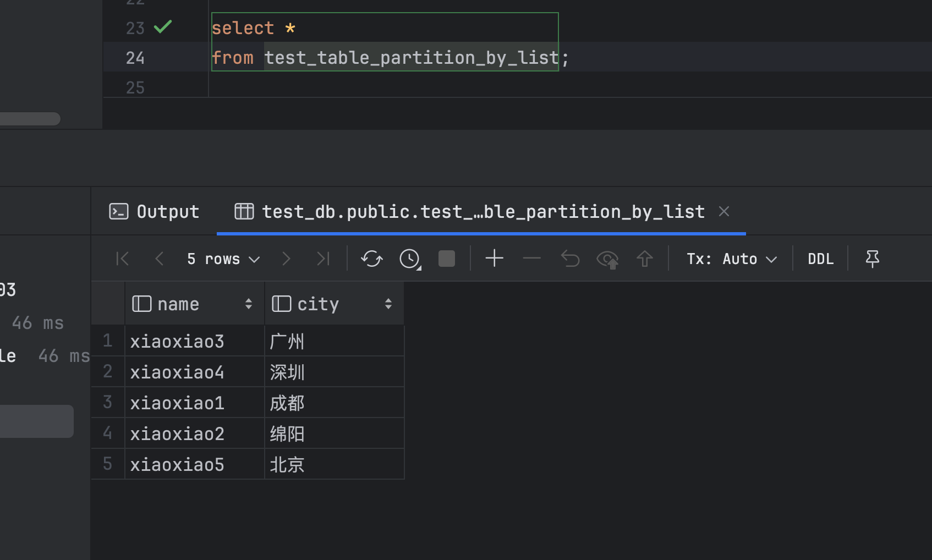Select cell xiaoxiao1

195,403
